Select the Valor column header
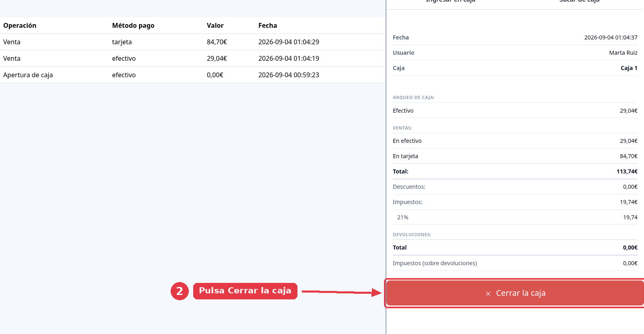Screen dimensions: 644x334 click(215, 25)
